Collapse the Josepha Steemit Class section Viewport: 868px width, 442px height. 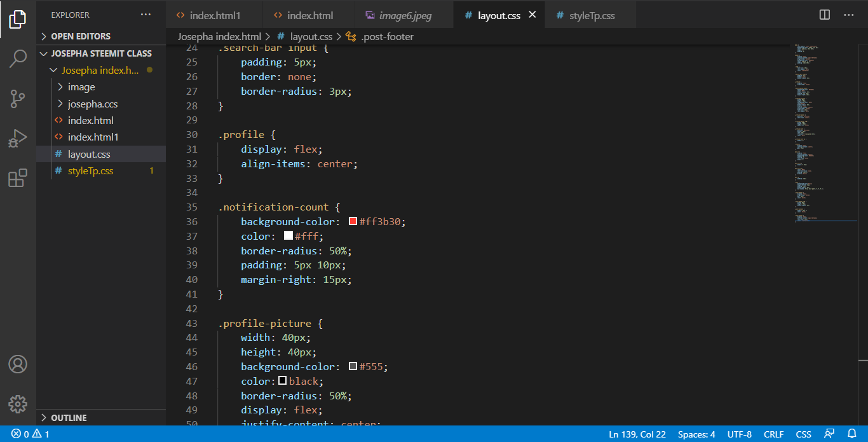[102, 53]
